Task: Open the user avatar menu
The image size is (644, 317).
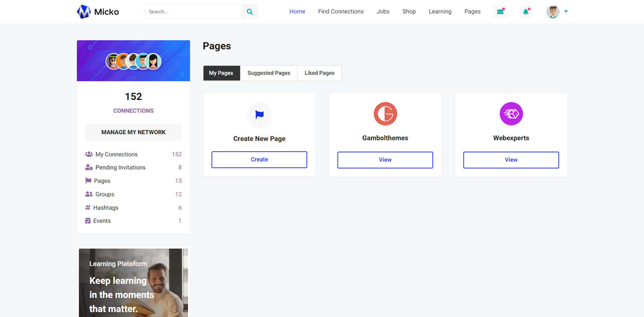Action: pos(553,12)
